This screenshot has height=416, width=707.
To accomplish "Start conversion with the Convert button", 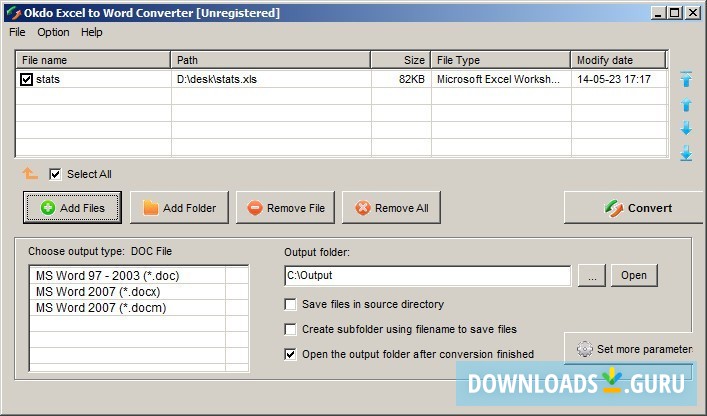I will coord(635,208).
